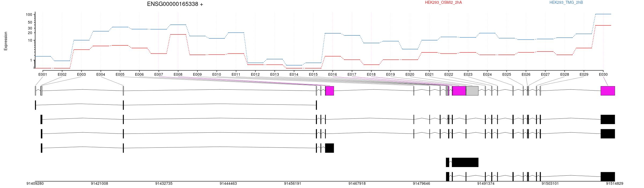Click the exon label E008

tap(178, 74)
